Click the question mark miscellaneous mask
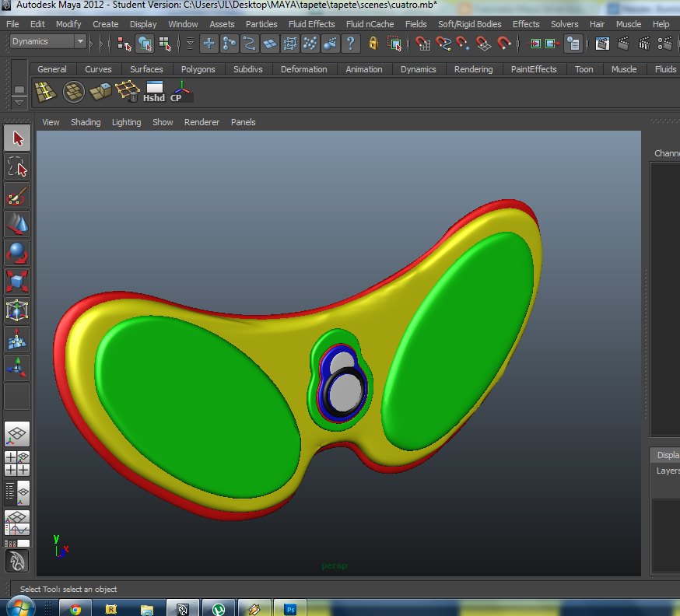 tap(350, 44)
